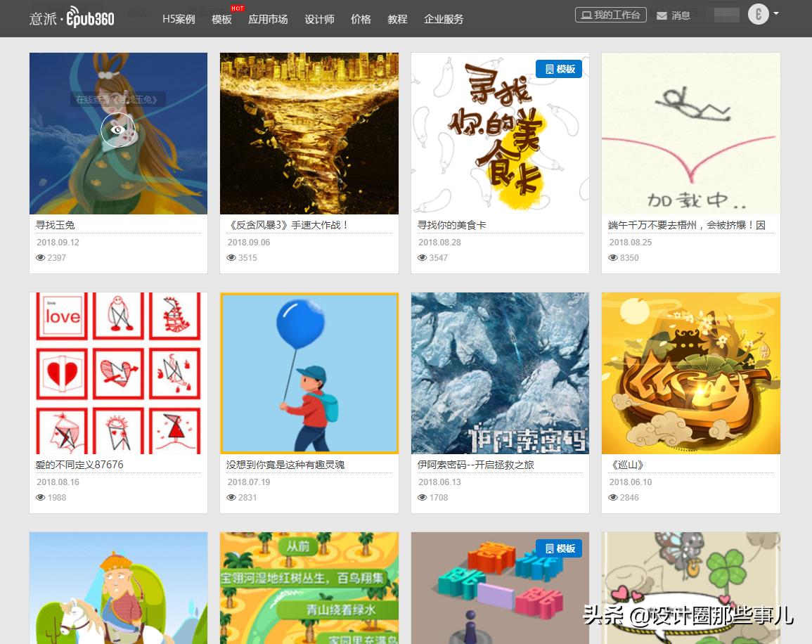
Task: Open the 伊阿索密码--开启拯救之旅 title link
Action: pyautogui.click(x=475, y=465)
